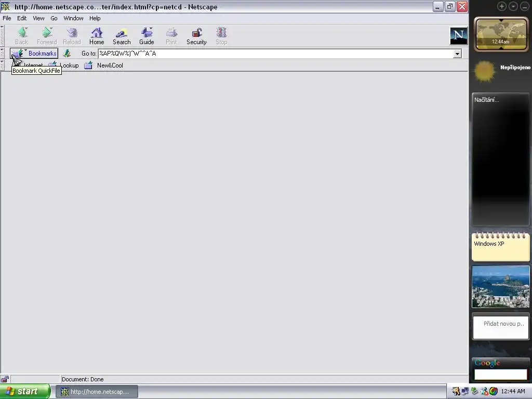The height and width of the screenshot is (399, 532).
Task: Reload the current page
Action: point(72,36)
